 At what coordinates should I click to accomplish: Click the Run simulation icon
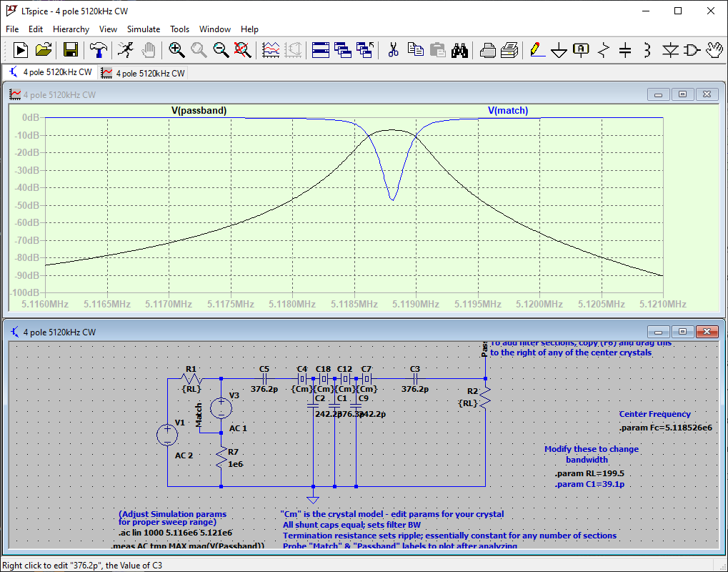(20, 50)
